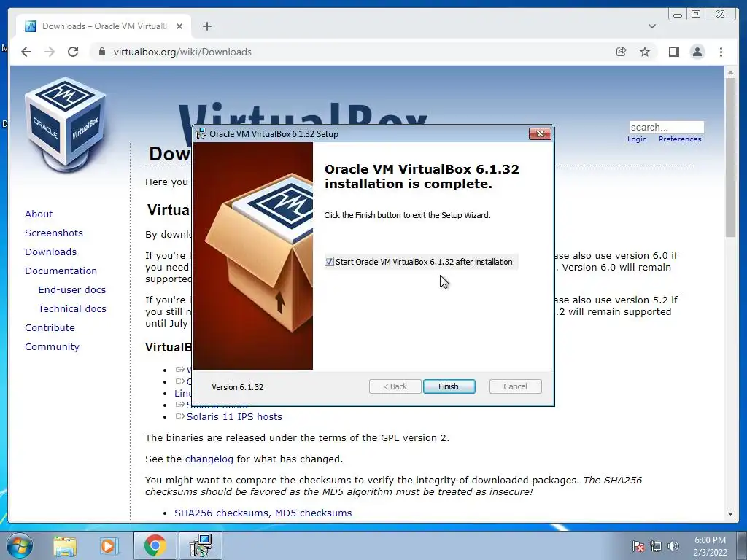The height and width of the screenshot is (560, 747).
Task: Click the VirtualBox cube logo
Action: point(65,124)
